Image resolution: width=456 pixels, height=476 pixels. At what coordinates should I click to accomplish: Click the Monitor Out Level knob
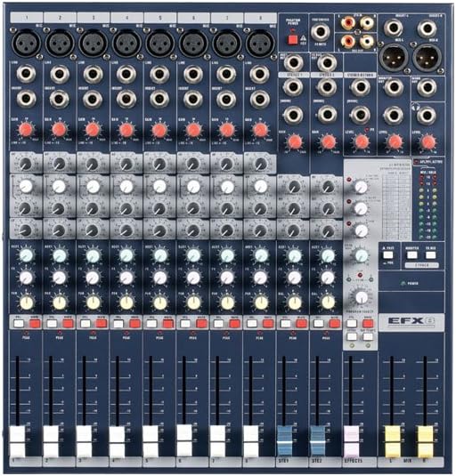coord(395,141)
